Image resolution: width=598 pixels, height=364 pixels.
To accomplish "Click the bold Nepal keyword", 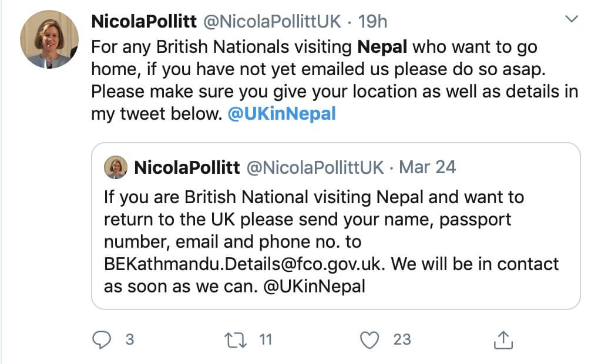I will pyautogui.click(x=382, y=46).
